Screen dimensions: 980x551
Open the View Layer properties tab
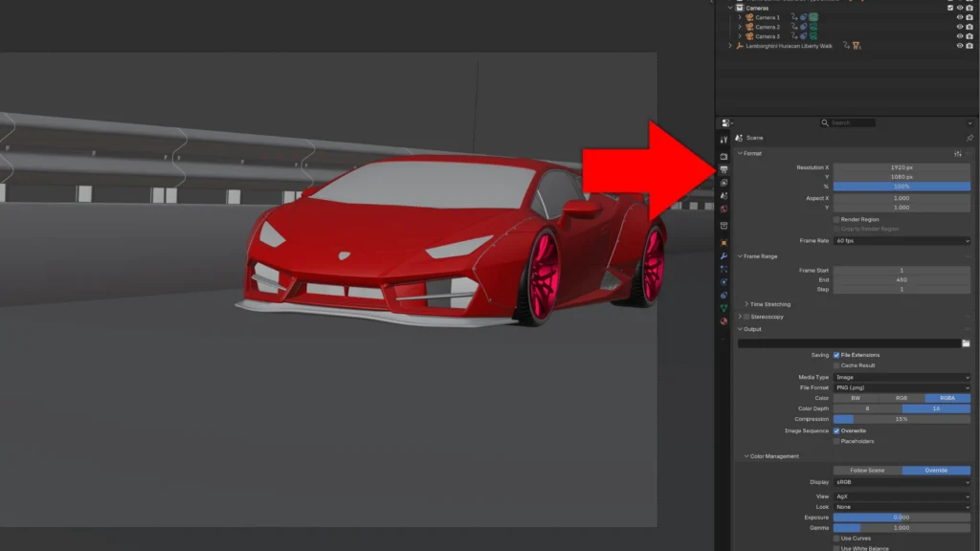[724, 183]
